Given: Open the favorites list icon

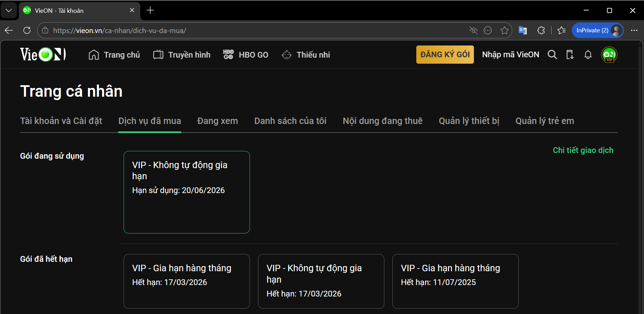Looking at the screenshot, I should click(561, 30).
